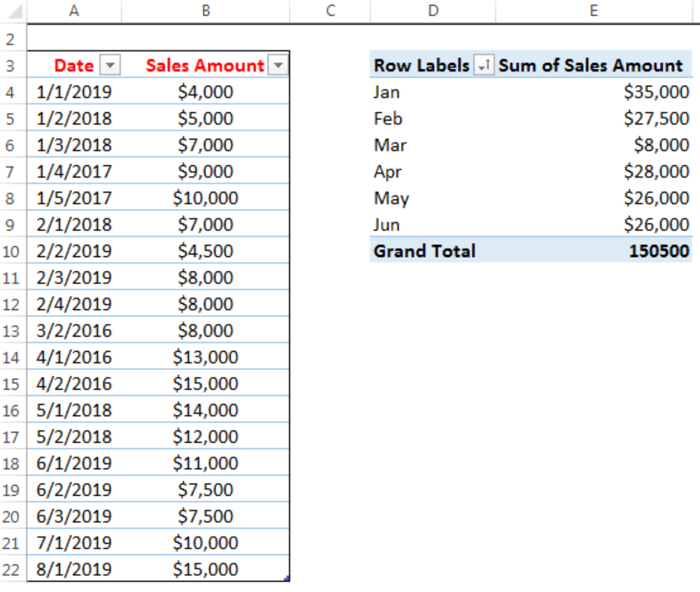700x592 pixels.
Task: Select the $10,000 cell in row 21
Action: pyautogui.click(x=206, y=543)
